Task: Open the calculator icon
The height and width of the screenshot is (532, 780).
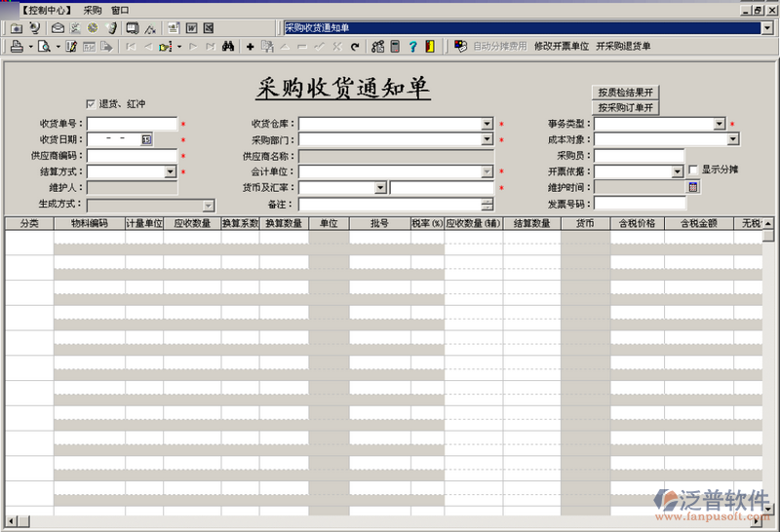Action: (x=395, y=46)
